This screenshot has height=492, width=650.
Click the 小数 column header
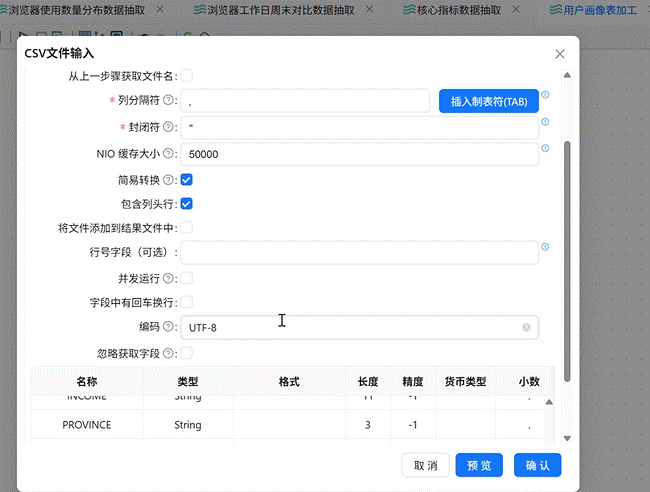pyautogui.click(x=529, y=381)
